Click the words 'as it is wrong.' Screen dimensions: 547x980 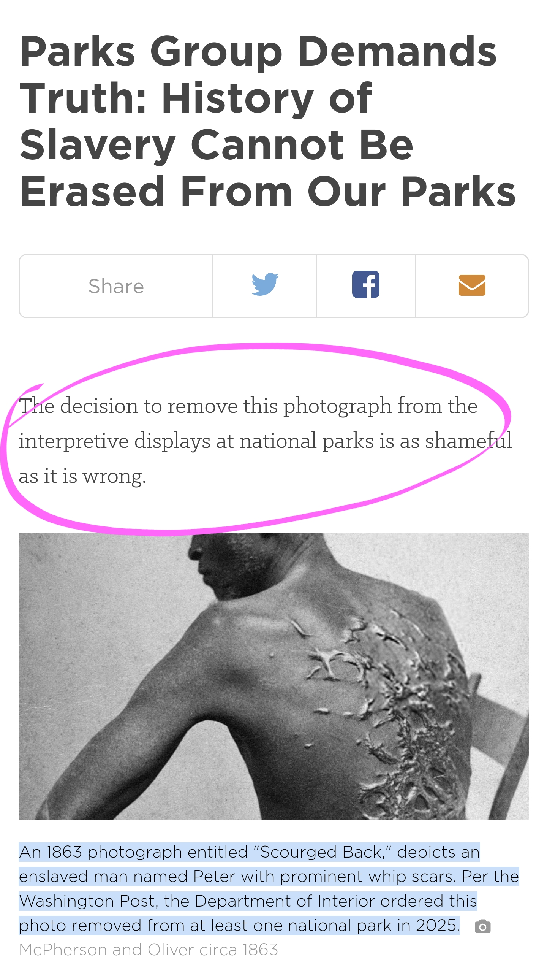click(82, 476)
